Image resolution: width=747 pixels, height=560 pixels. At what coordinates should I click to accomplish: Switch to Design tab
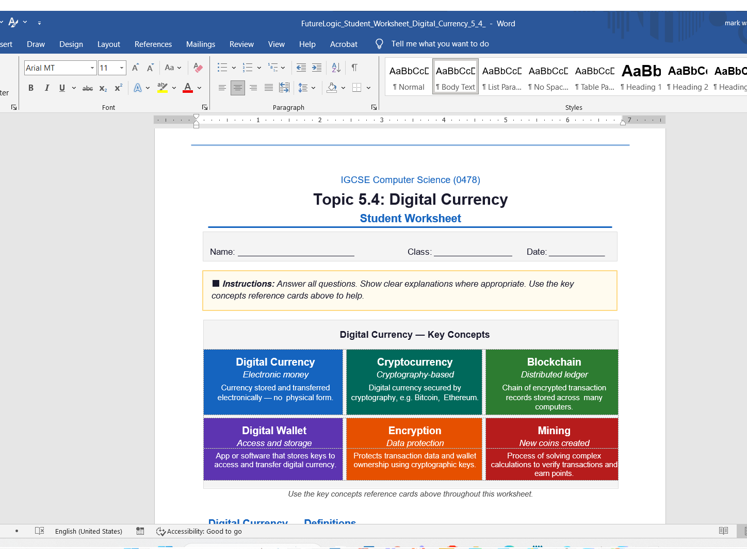pyautogui.click(x=71, y=44)
